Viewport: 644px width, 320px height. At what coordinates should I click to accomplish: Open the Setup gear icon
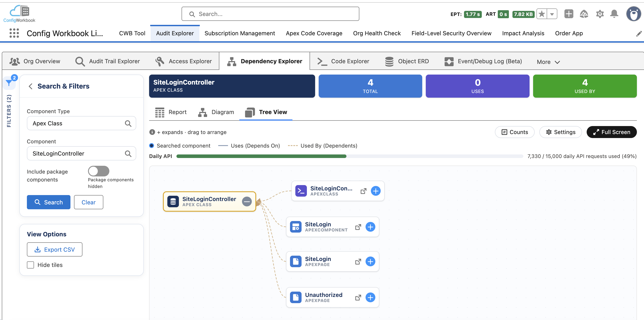(600, 14)
